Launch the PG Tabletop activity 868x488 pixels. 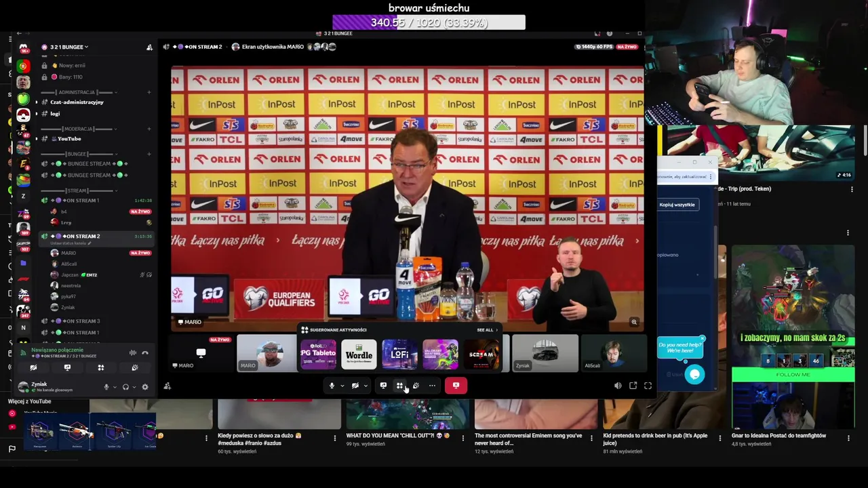click(x=318, y=354)
